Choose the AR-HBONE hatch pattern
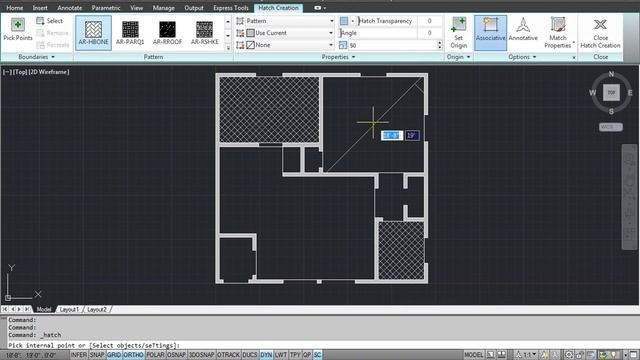 coord(93,33)
